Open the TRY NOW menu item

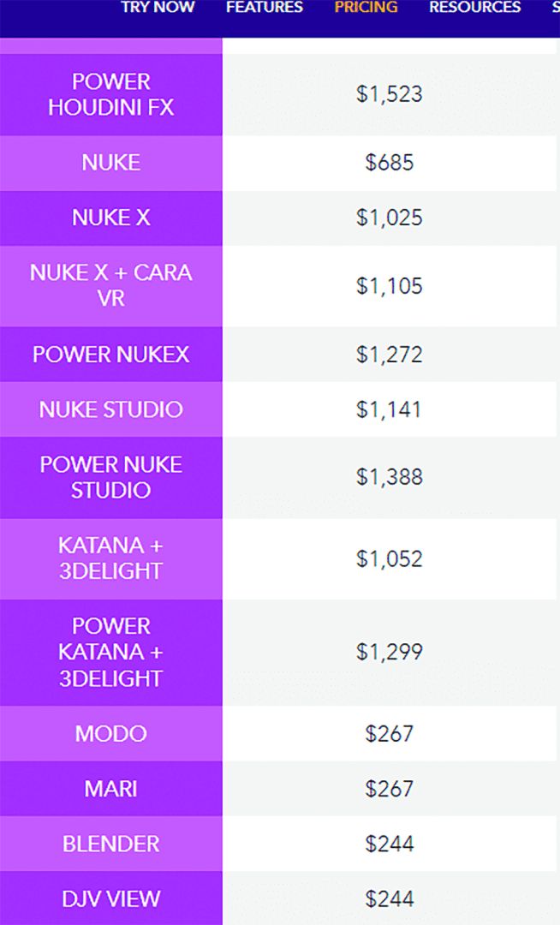pyautogui.click(x=158, y=8)
